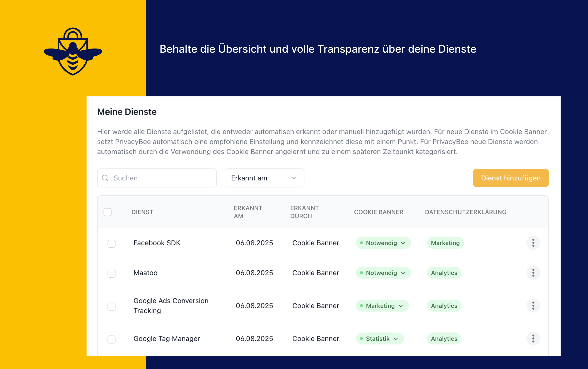Viewport: 588px width, 369px height.
Task: Click the 'Google Tag Manager' service name
Action: [x=167, y=339]
